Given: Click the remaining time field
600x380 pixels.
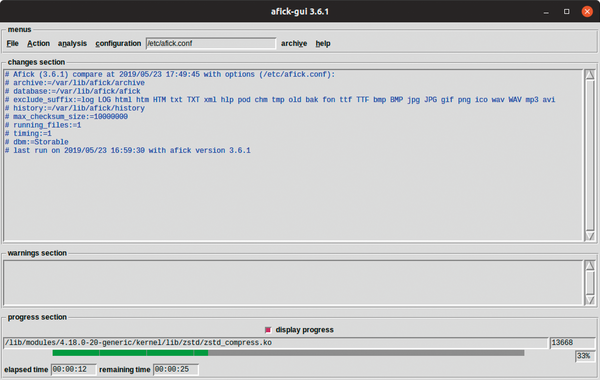Looking at the screenshot, I should (x=176, y=370).
